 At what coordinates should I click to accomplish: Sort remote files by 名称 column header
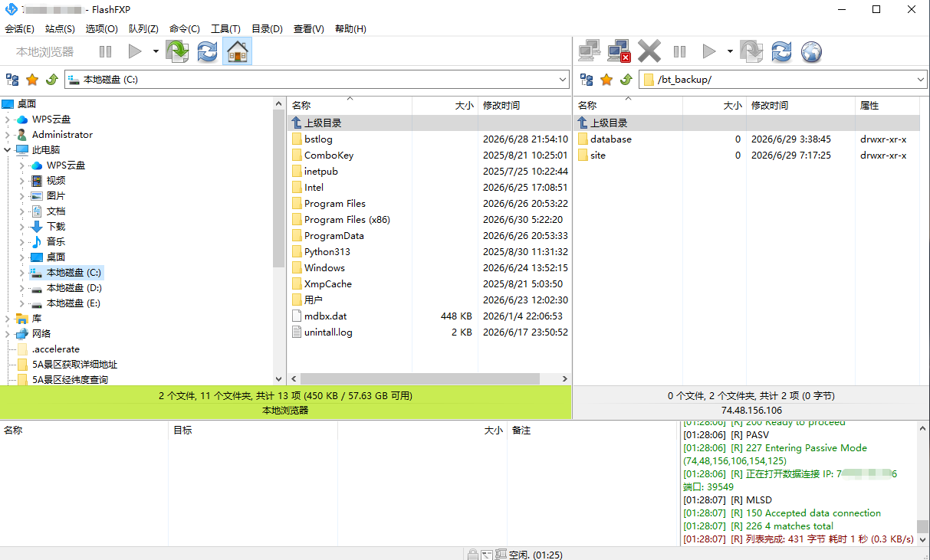pos(628,106)
